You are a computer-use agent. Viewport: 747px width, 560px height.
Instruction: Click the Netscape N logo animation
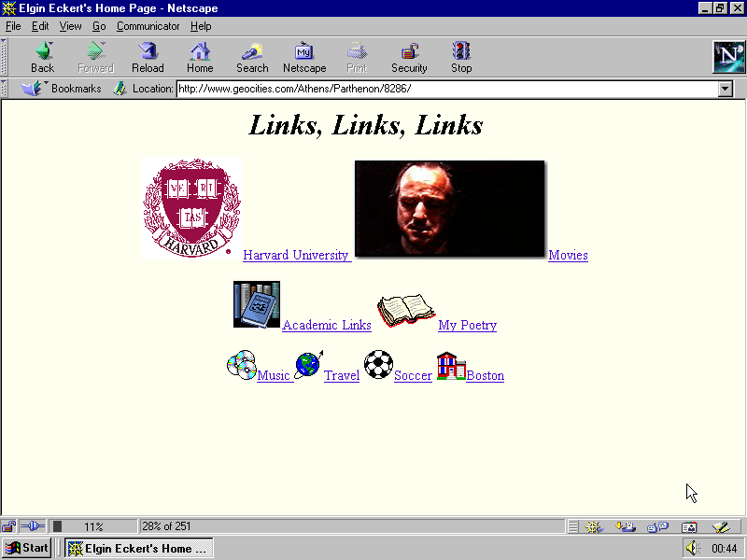pos(728,57)
